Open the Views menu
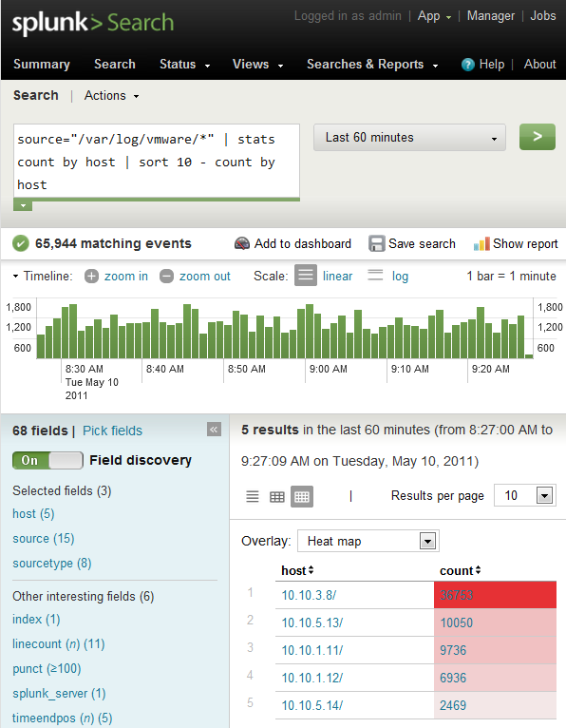 click(x=258, y=65)
